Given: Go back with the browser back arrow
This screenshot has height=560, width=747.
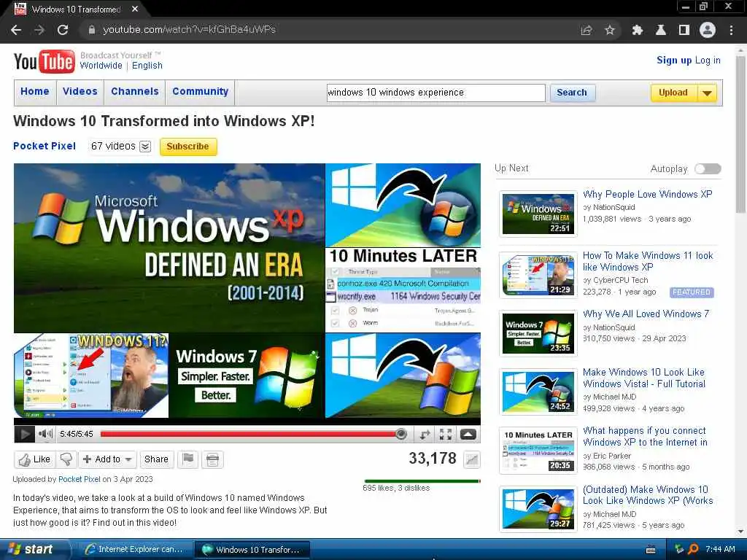Looking at the screenshot, I should pyautogui.click(x=16, y=30).
